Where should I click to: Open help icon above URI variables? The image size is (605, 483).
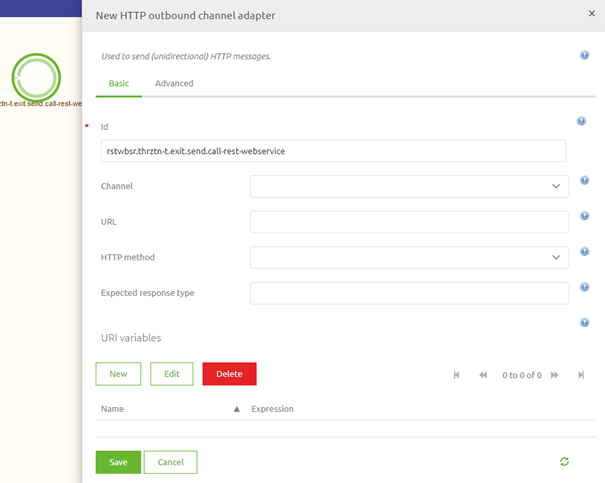584,323
